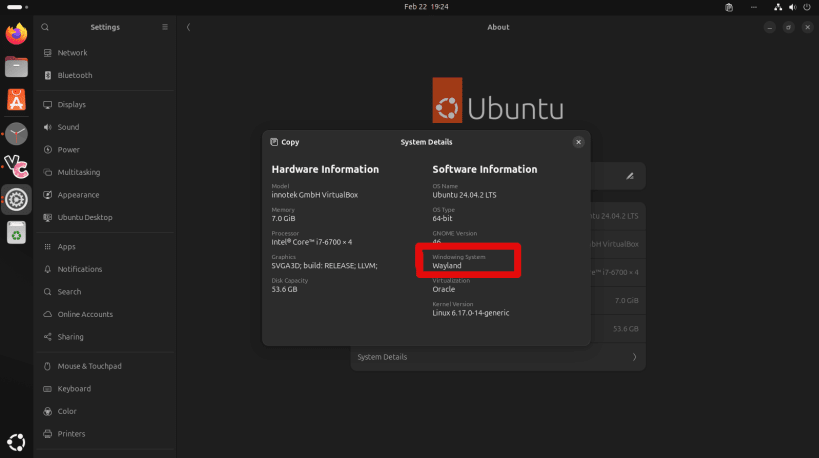
Task: Click the 53.6 GB disk capacity in dialog
Action: point(284,289)
